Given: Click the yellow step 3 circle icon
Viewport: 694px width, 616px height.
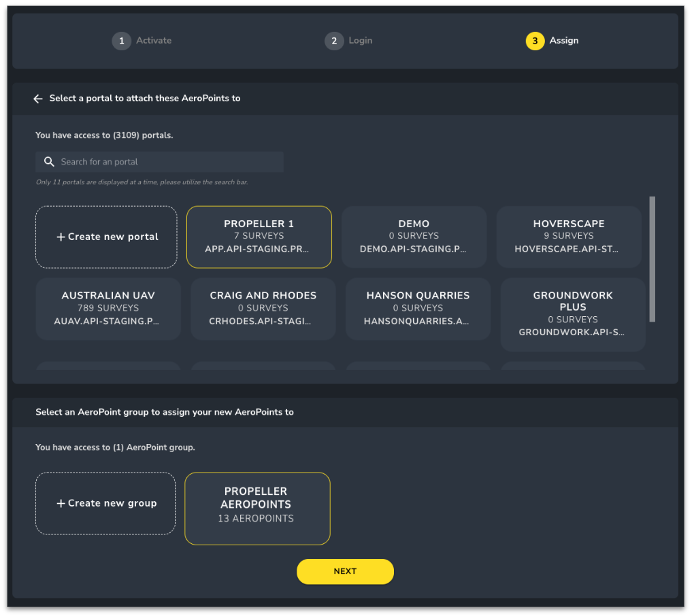Looking at the screenshot, I should point(534,41).
